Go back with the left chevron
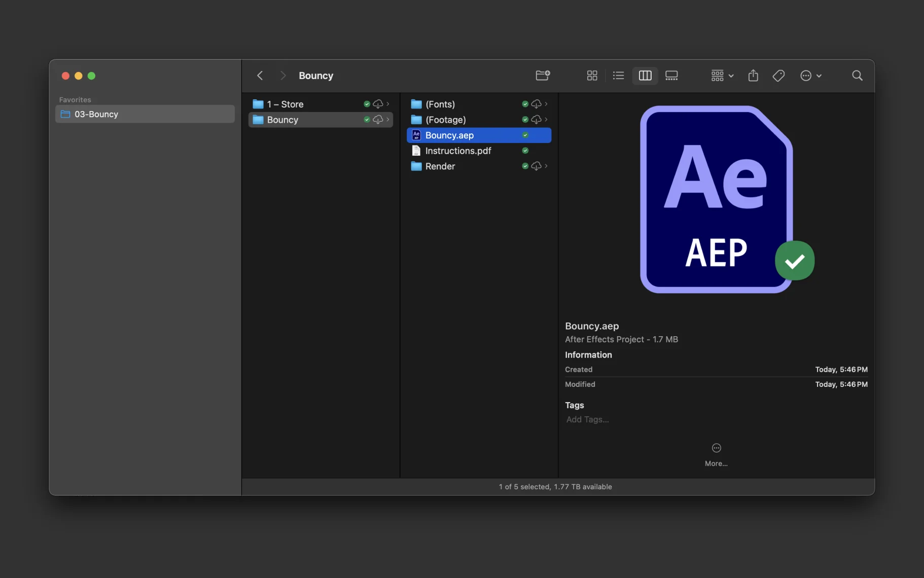This screenshot has height=578, width=924. 260,76
